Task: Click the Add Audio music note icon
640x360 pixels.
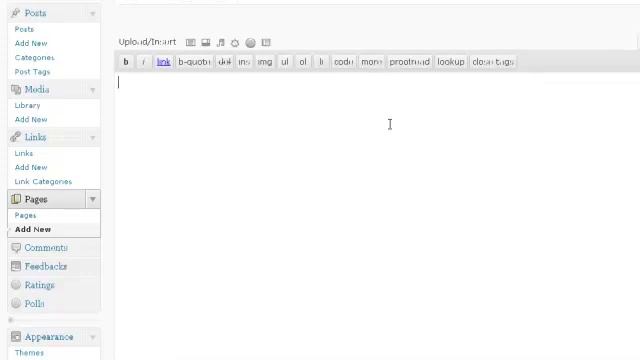Action: point(220,42)
